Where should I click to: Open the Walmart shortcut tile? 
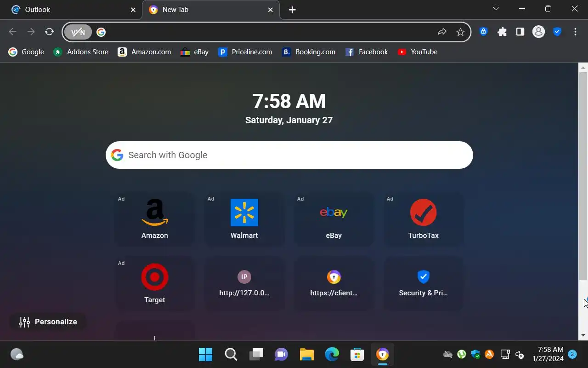pyautogui.click(x=244, y=219)
